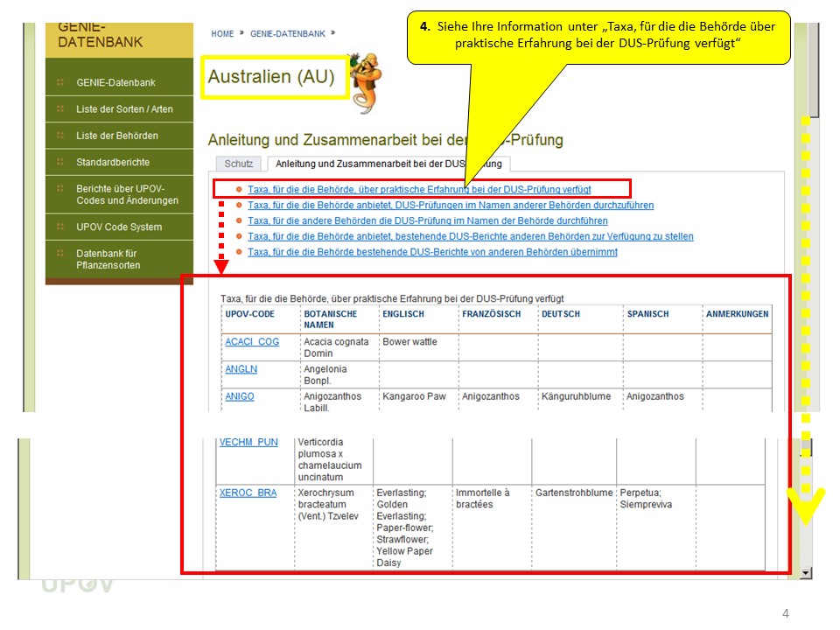
Task: Open Standardberichte in the sidebar
Action: point(113,162)
